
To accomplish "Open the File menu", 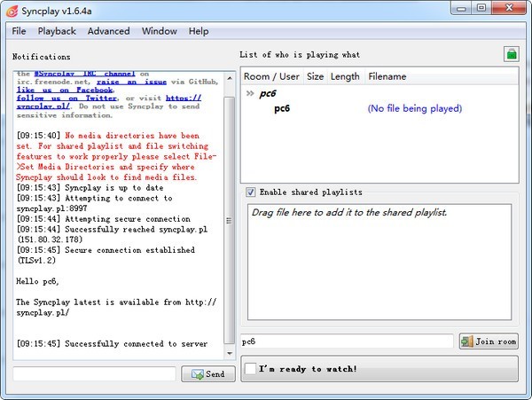I will [19, 31].
